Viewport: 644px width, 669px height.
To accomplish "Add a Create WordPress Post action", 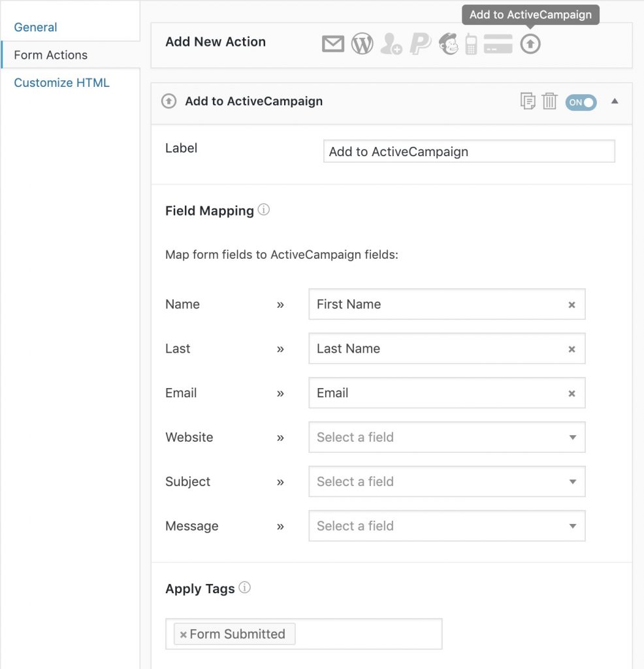I will coord(362,44).
